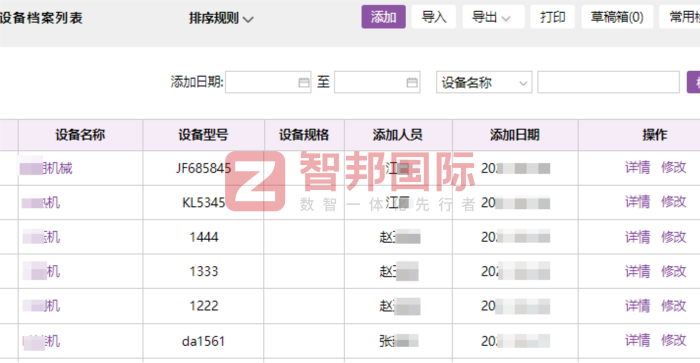Screen dimensions: 700x363
Task: Click the 设备档案列表 page title
Action: [41, 18]
